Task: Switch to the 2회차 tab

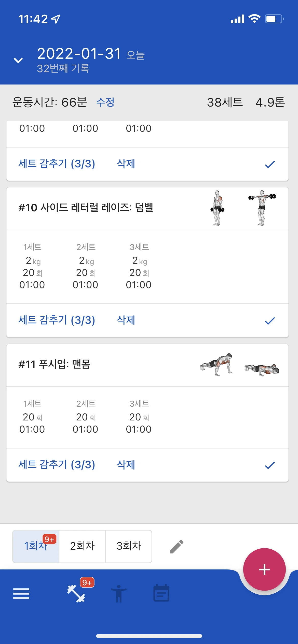Action: click(82, 546)
